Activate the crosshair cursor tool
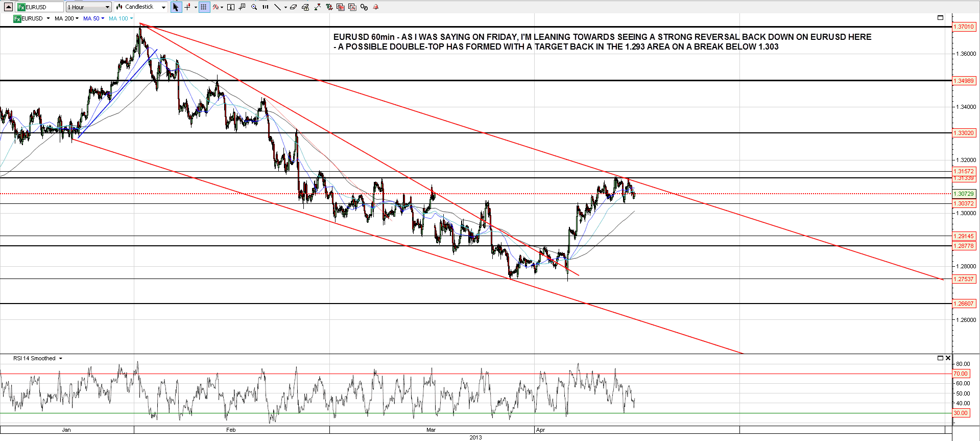The image size is (980, 441). coord(187,7)
